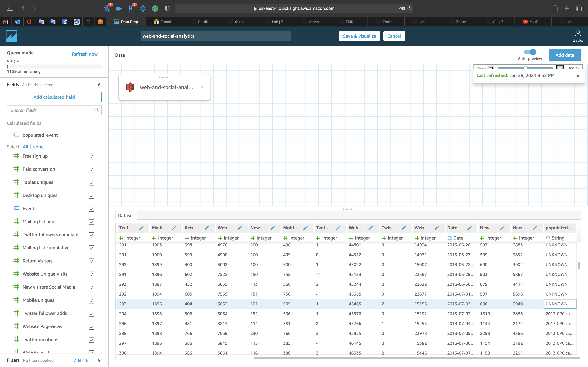This screenshot has width=588, height=367.
Task: Switch to the Athen... browser tab
Action: (315, 22)
